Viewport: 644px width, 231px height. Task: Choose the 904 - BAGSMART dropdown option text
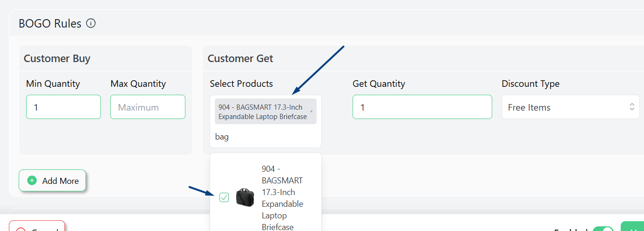point(283,198)
